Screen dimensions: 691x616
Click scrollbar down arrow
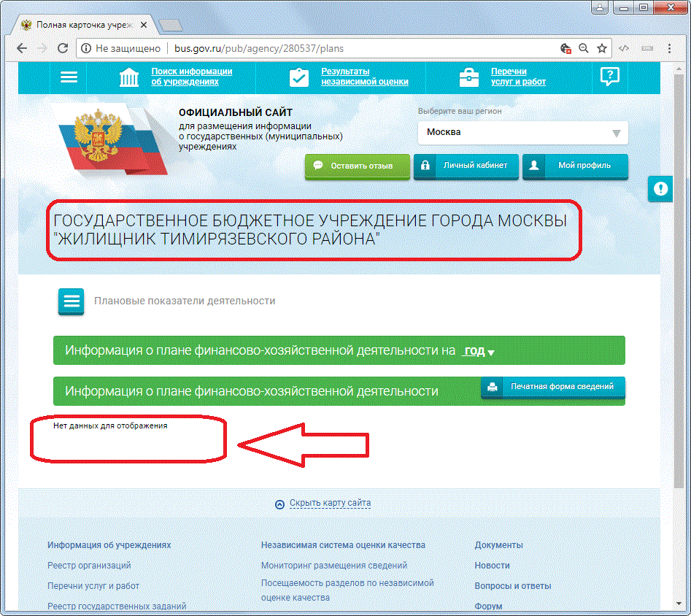click(x=679, y=604)
